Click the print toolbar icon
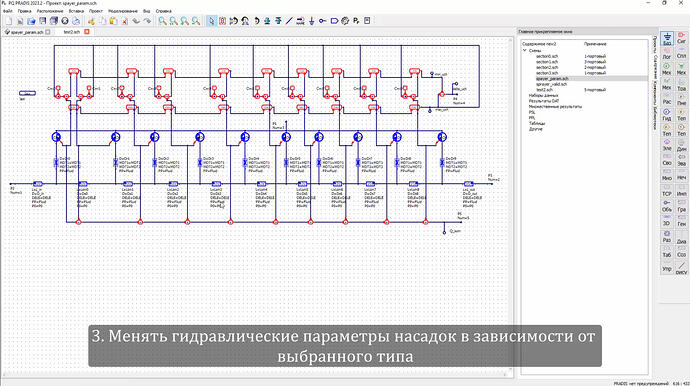690x386 pixels. click(x=76, y=21)
